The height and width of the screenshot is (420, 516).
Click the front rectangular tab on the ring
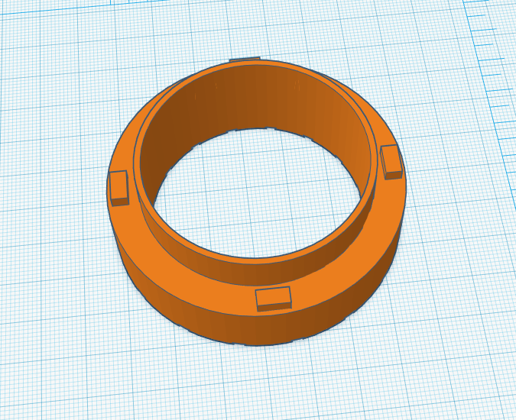(274, 299)
